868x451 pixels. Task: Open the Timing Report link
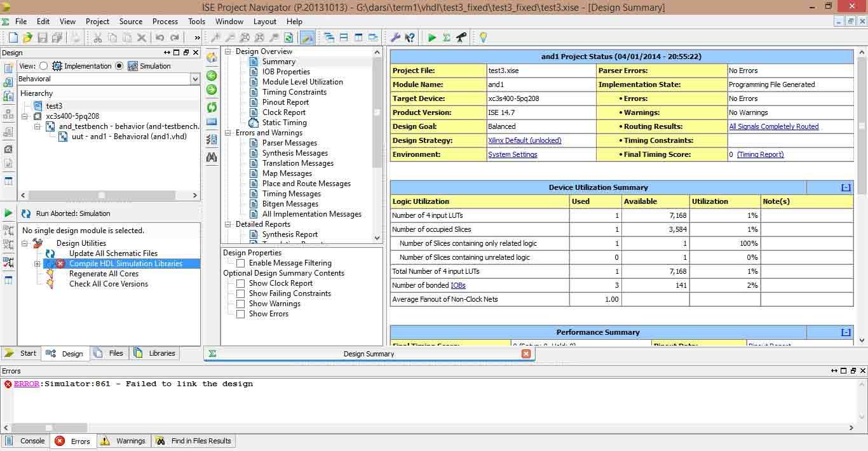761,154
